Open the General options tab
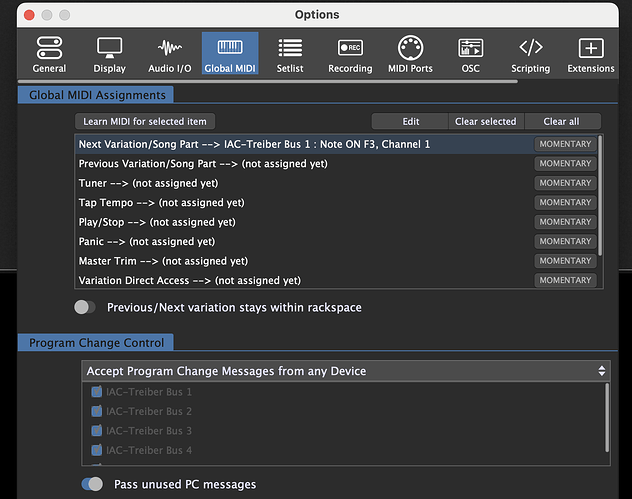This screenshot has width=632, height=499. click(x=49, y=54)
